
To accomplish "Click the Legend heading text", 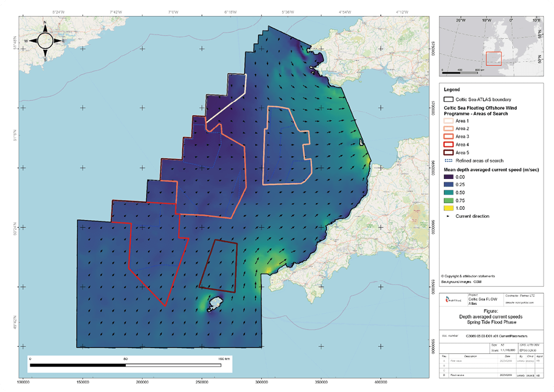I will coord(451,89).
